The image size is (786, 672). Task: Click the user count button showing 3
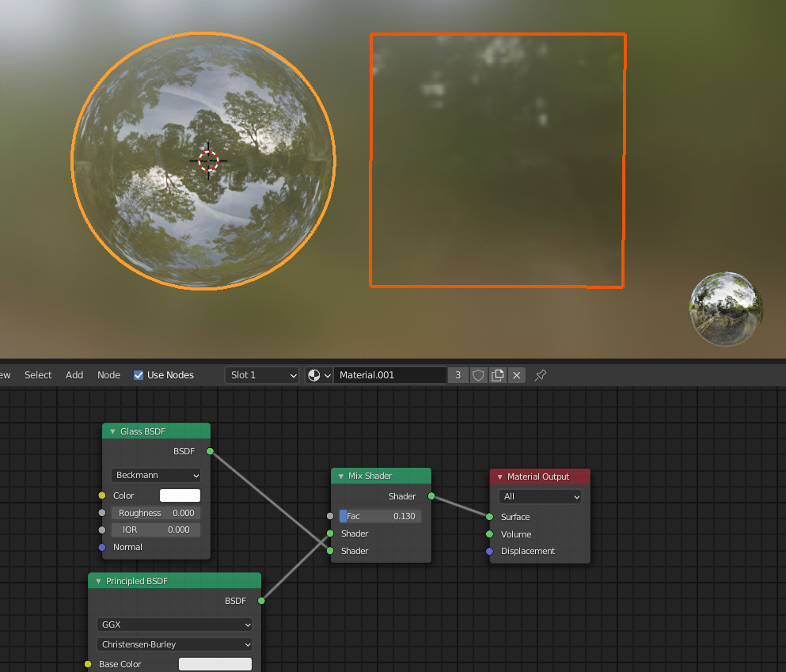458,375
